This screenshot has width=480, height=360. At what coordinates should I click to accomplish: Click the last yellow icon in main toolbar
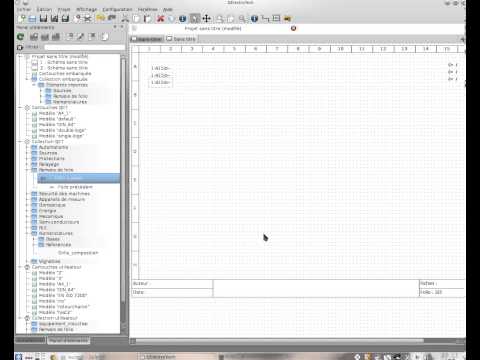coord(288,19)
